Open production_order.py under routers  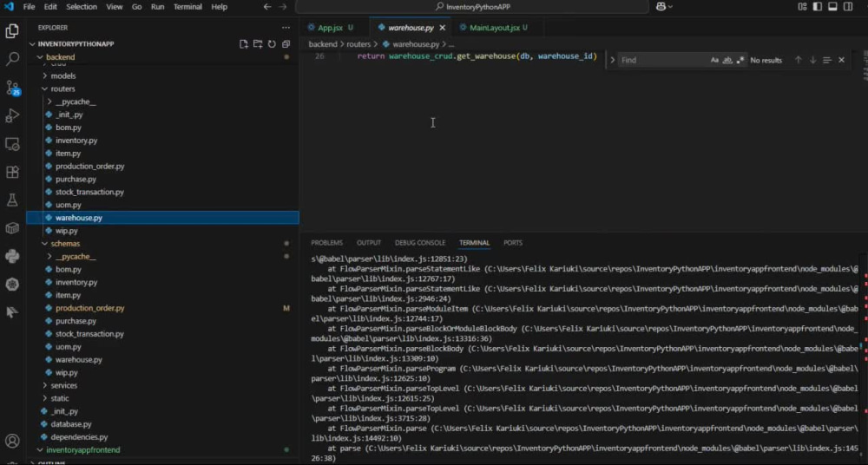pos(89,166)
